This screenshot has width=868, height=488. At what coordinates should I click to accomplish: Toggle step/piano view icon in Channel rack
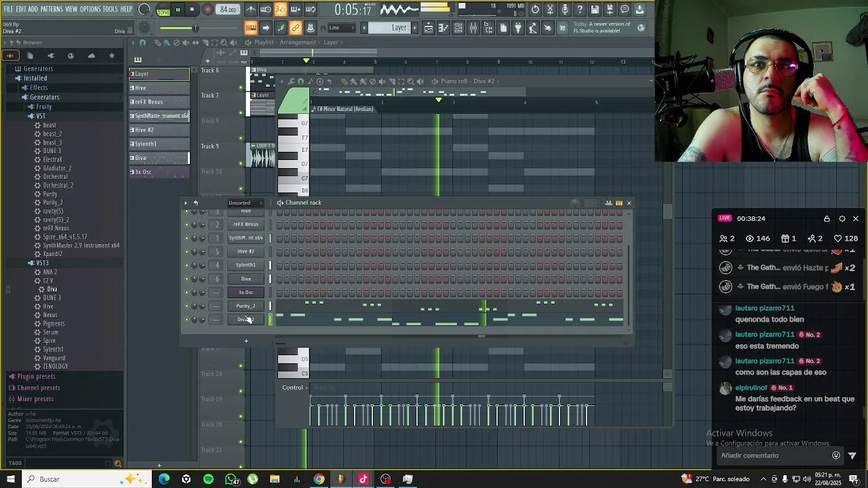coord(618,203)
